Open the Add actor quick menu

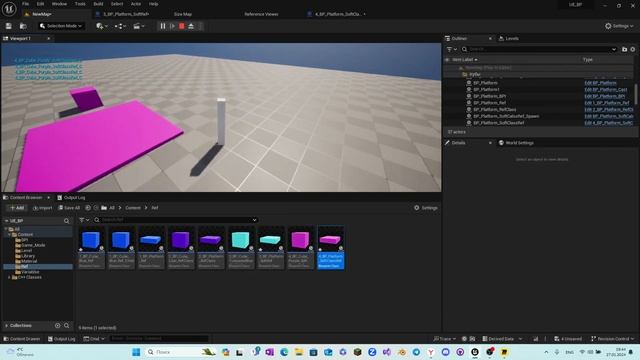tap(102, 26)
